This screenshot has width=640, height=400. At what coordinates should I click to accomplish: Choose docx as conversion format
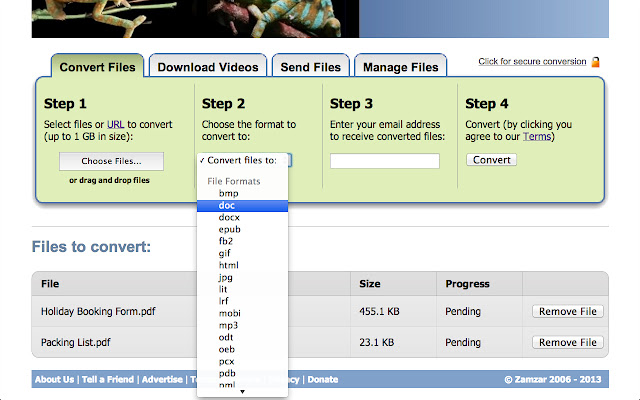pos(229,217)
